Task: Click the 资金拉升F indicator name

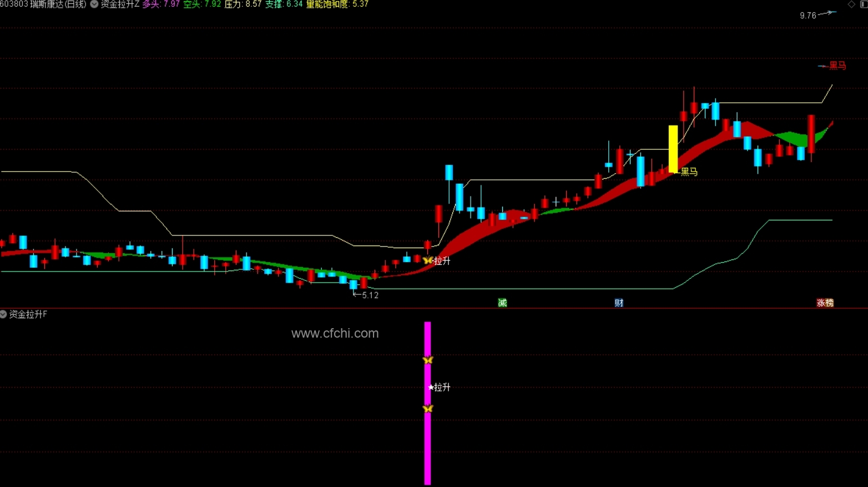Action: [x=28, y=314]
